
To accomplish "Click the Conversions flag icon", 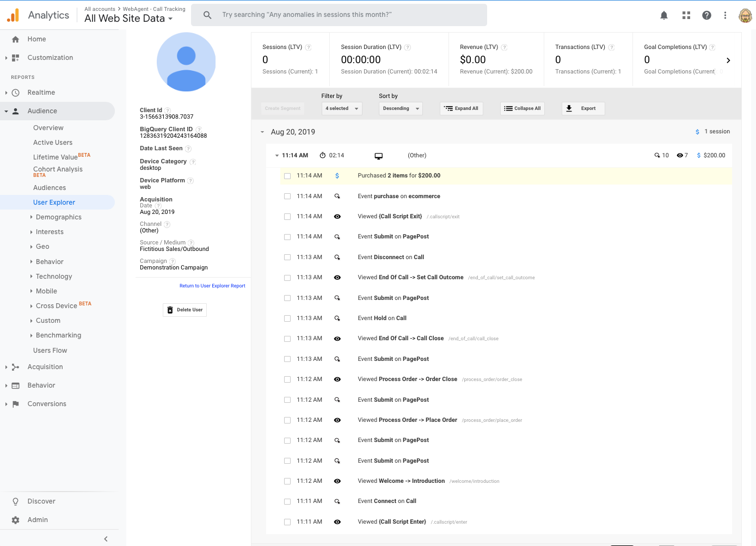I will point(16,404).
